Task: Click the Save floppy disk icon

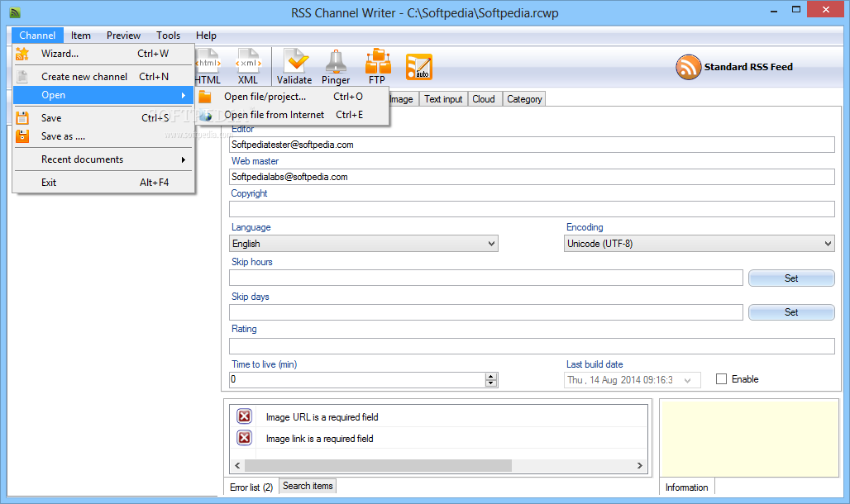Action: (22, 117)
